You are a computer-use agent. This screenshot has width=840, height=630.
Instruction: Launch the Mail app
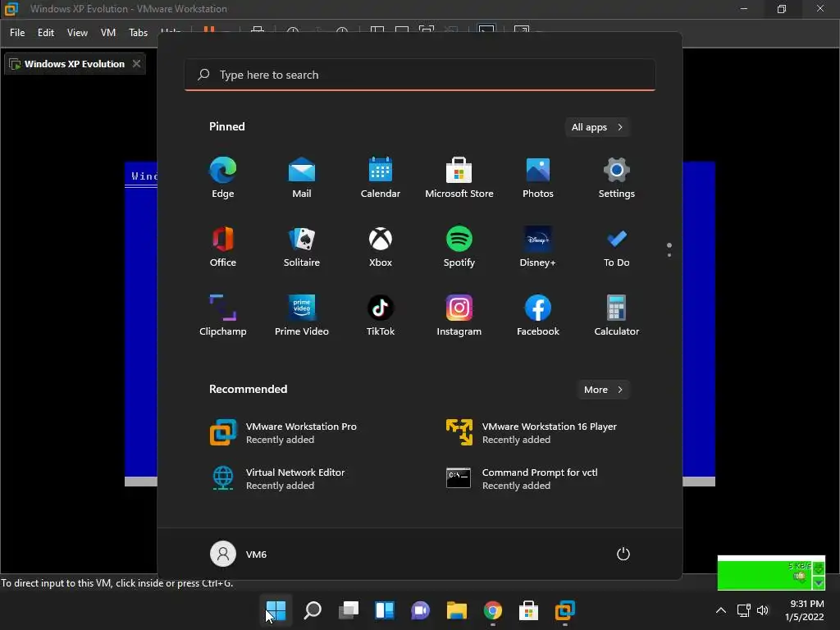pyautogui.click(x=302, y=177)
